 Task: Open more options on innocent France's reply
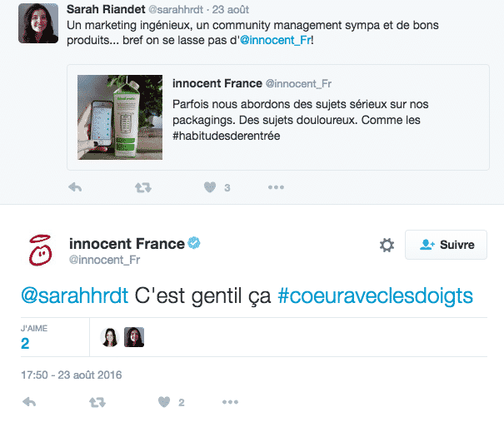pos(230,402)
